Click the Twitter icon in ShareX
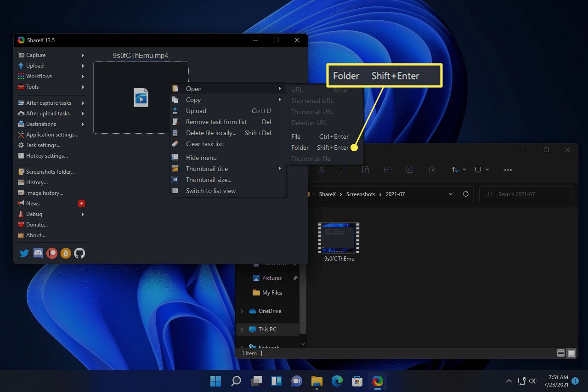The width and height of the screenshot is (588, 392). point(24,253)
